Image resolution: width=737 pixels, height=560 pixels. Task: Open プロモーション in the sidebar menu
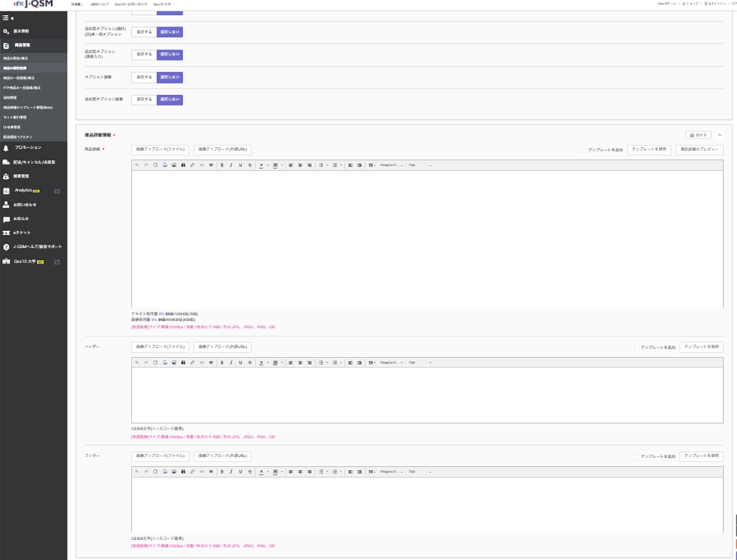click(x=28, y=148)
